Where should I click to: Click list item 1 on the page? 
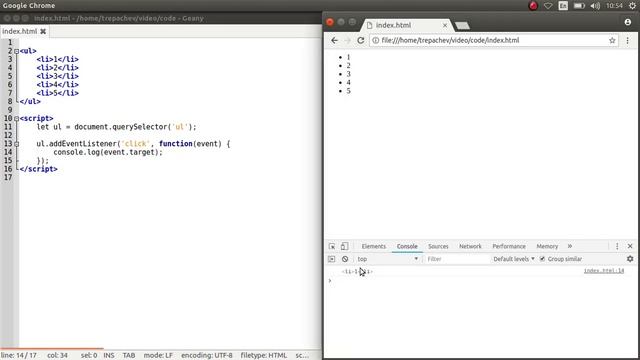click(x=348, y=57)
